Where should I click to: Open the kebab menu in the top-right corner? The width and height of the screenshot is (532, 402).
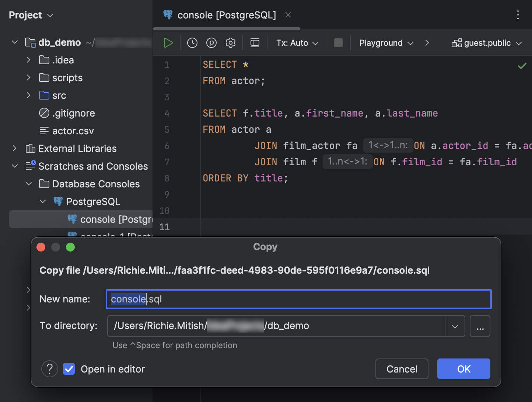[x=518, y=15]
